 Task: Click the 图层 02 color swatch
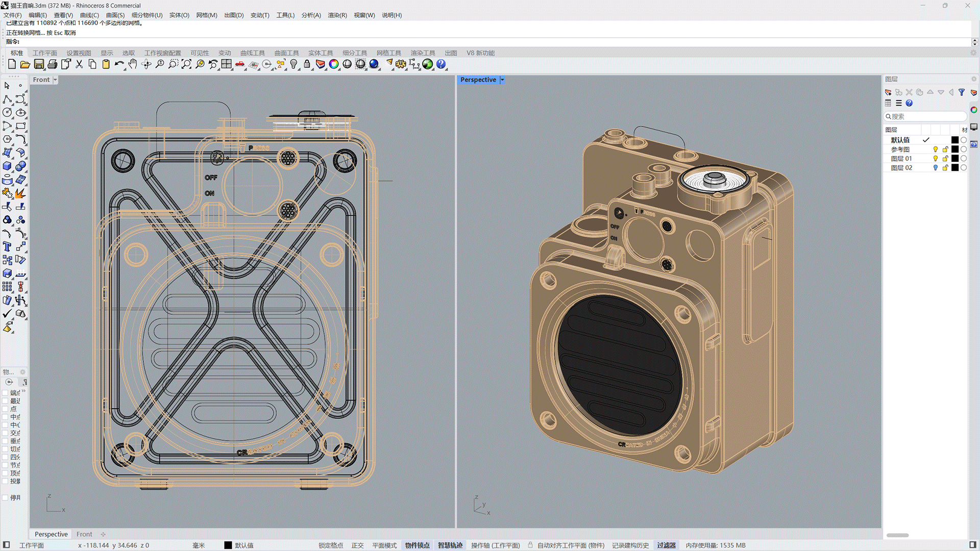(x=955, y=168)
